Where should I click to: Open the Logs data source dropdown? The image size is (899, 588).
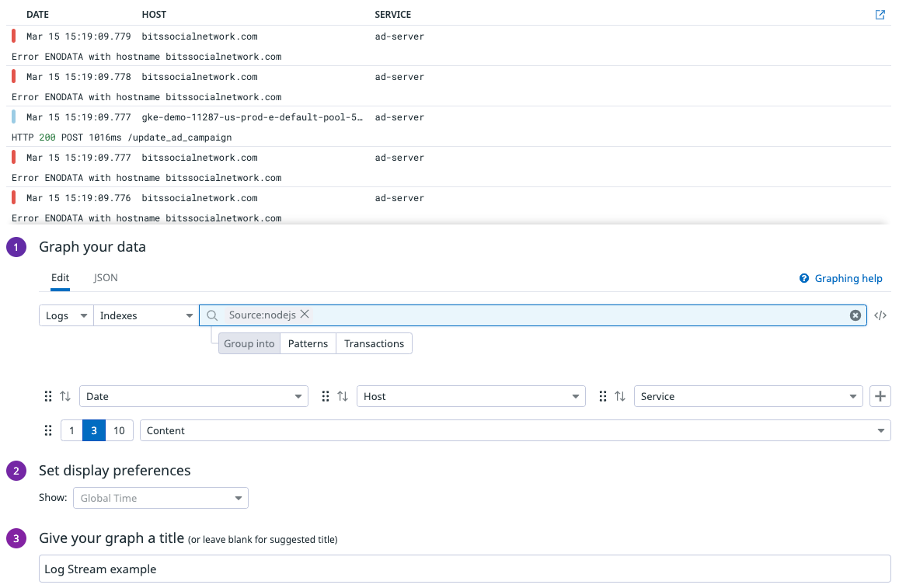coord(66,315)
